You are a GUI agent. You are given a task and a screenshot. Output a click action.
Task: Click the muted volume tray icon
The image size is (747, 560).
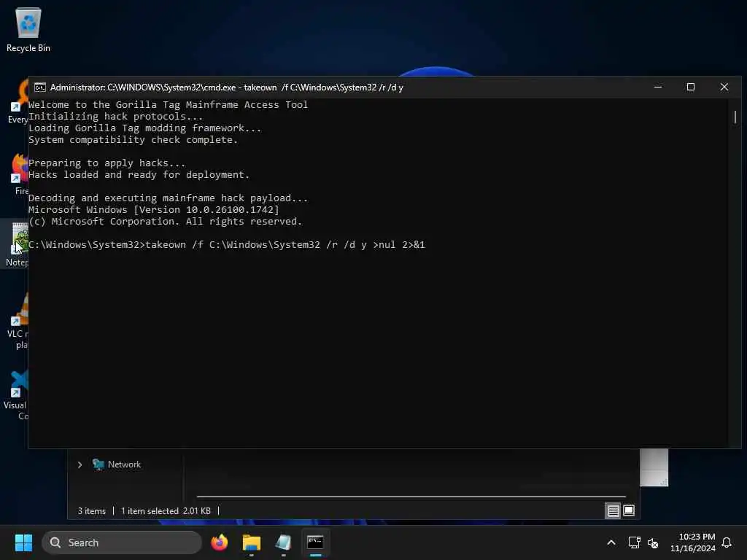click(653, 542)
